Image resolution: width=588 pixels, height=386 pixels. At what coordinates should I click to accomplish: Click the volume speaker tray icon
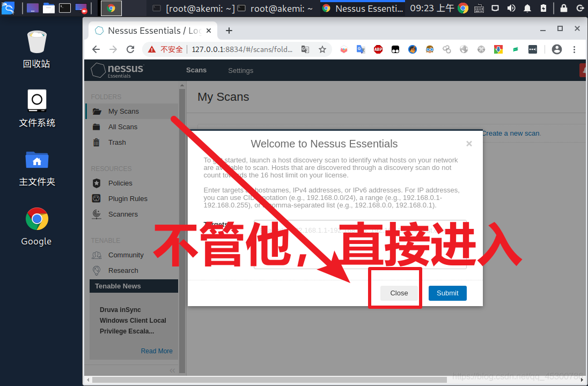tap(511, 8)
